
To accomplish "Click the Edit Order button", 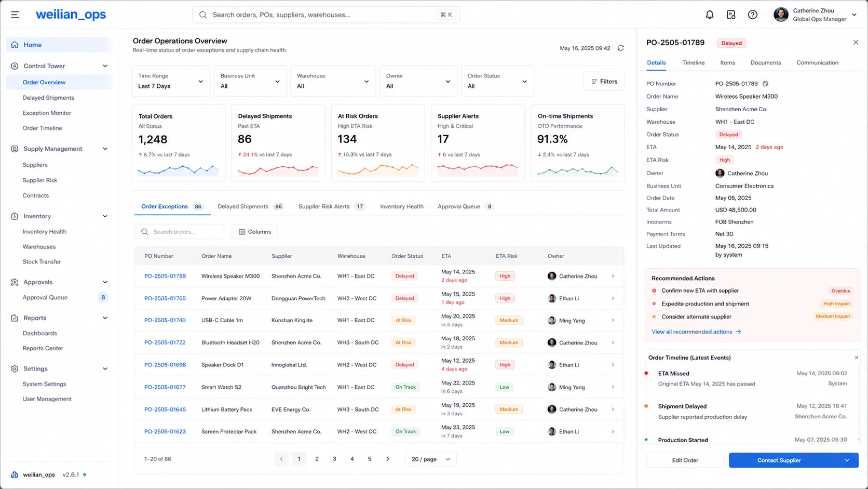I will pyautogui.click(x=685, y=460).
